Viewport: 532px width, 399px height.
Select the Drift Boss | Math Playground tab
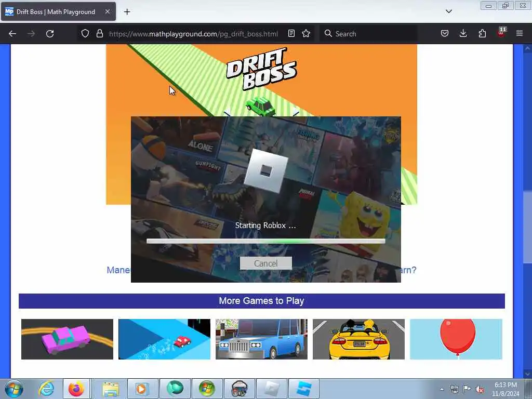pyautogui.click(x=58, y=11)
